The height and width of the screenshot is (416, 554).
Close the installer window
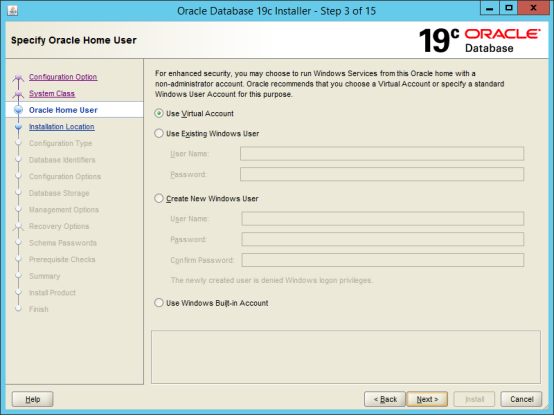534,8
